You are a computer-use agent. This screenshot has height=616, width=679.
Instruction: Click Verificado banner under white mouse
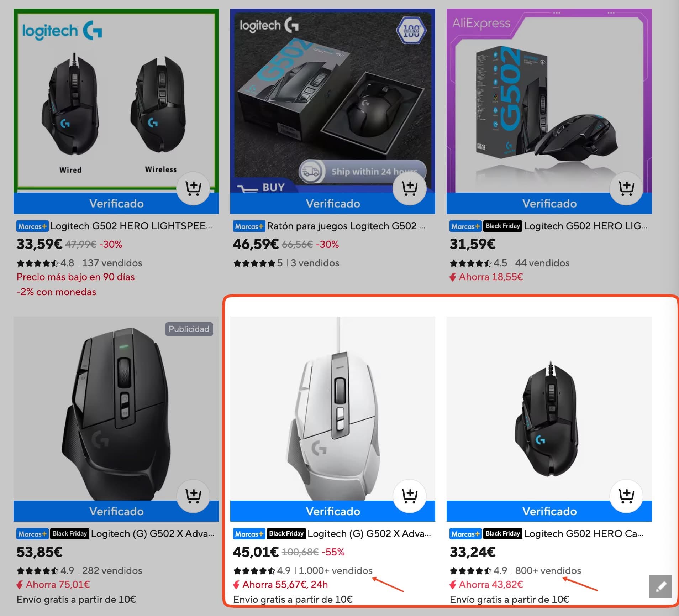point(332,511)
